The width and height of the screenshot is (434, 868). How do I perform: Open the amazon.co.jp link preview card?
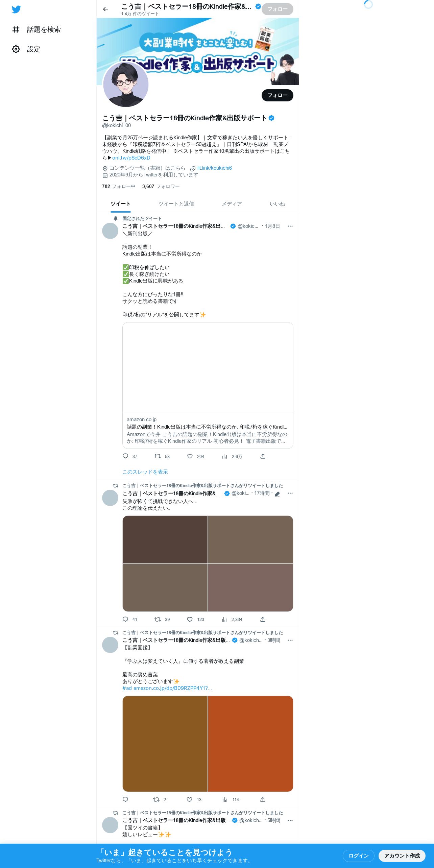pyautogui.click(x=208, y=385)
